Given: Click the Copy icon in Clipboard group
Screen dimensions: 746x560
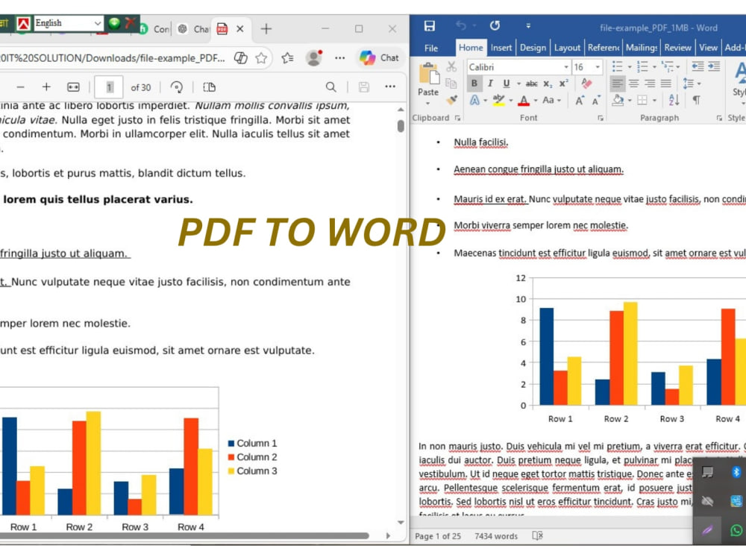Looking at the screenshot, I should (451, 84).
